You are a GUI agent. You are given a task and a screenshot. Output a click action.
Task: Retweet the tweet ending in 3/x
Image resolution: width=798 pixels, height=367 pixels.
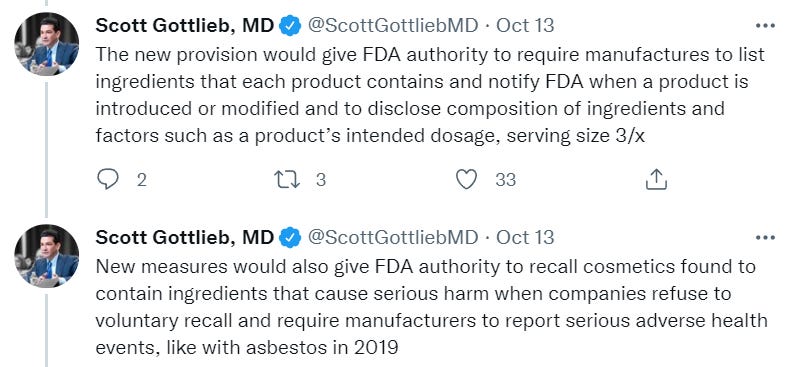click(287, 180)
